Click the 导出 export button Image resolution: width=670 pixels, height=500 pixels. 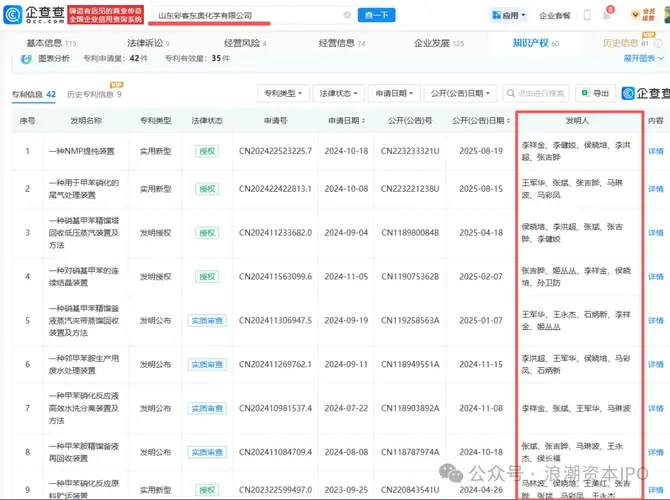coord(596,93)
